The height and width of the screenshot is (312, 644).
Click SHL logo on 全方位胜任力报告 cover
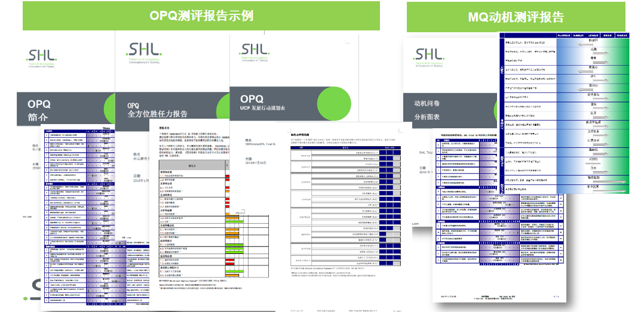coord(143,53)
